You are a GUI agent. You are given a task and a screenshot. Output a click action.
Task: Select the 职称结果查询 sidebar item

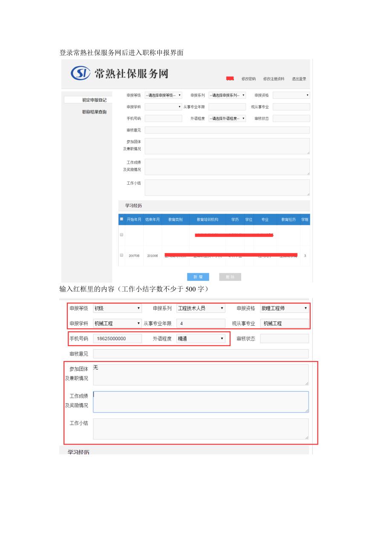(94, 112)
